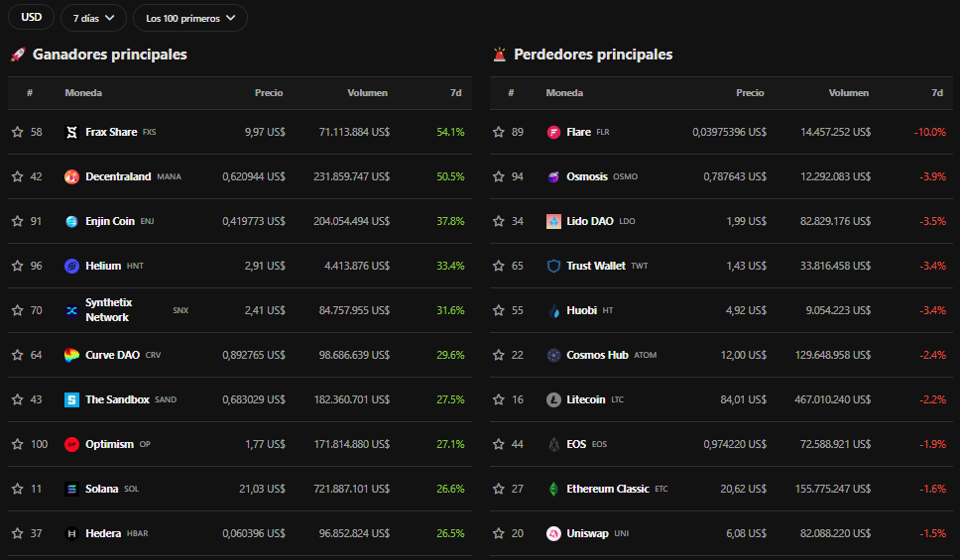
Task: Open the Helium coin page
Action: click(103, 266)
